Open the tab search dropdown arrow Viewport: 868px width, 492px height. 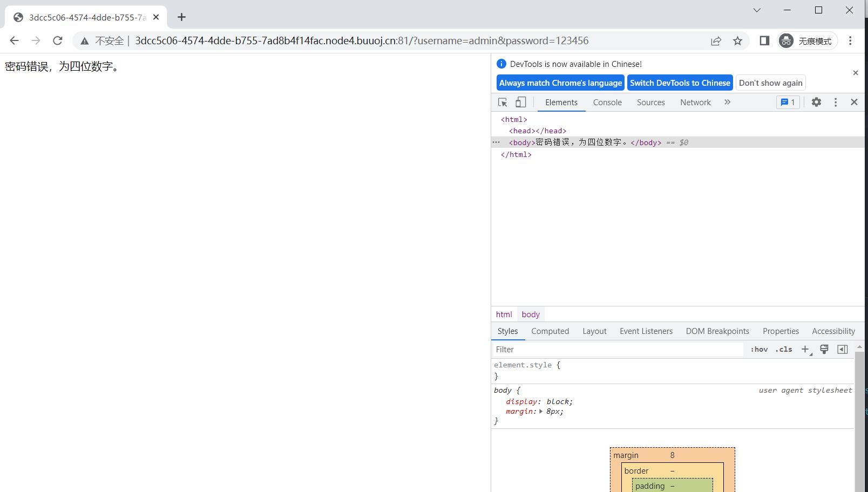pyautogui.click(x=757, y=10)
